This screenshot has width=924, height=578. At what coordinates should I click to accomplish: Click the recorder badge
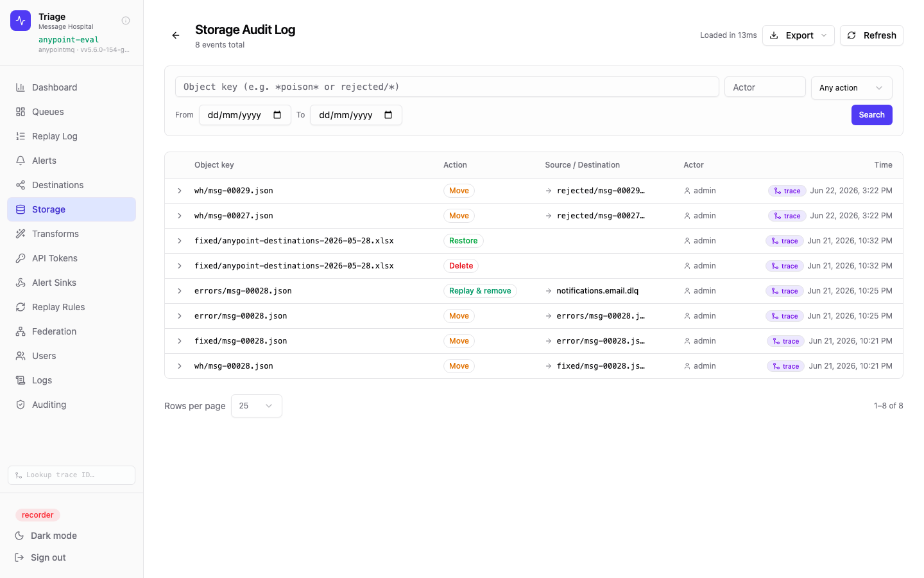pyautogui.click(x=38, y=515)
